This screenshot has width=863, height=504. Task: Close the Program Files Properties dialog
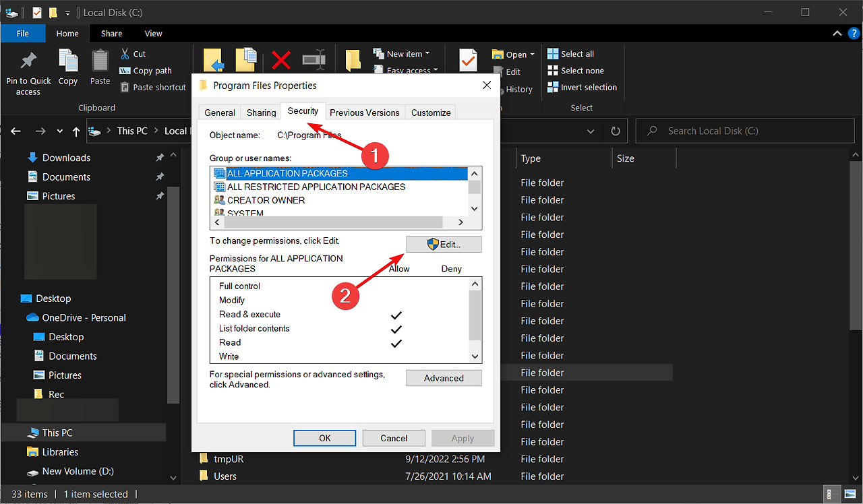487,86
